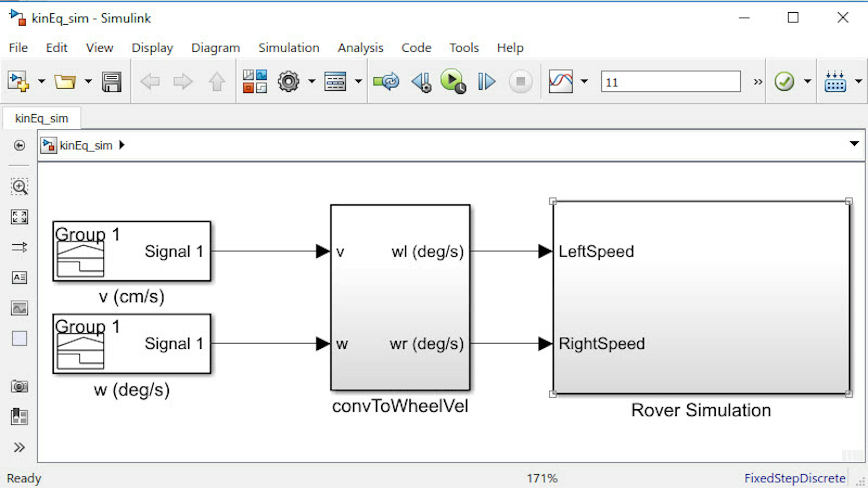
Task: Save the model with floppy icon
Action: (x=112, y=82)
